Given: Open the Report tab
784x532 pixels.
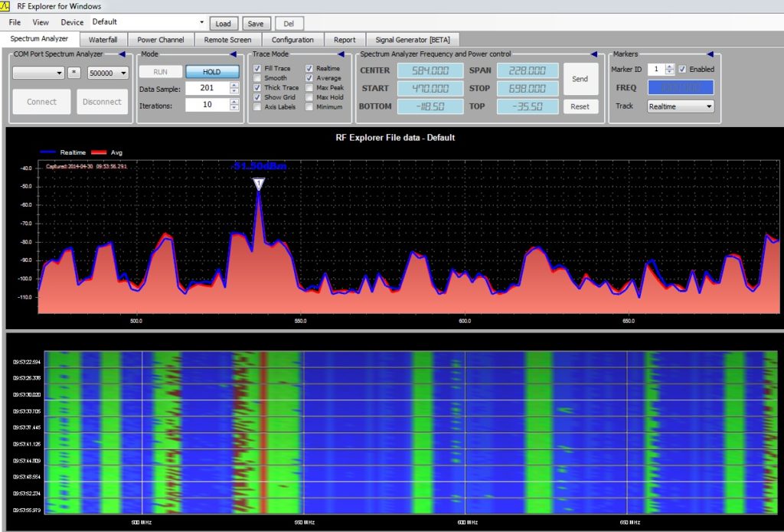Looking at the screenshot, I should pos(345,40).
